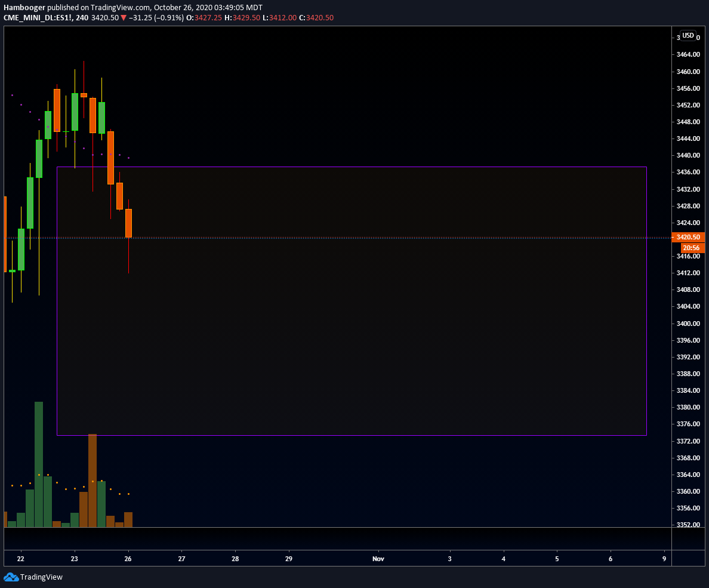Click the TradingView text in the footer
The width and height of the screenshot is (709, 588).
41,577
